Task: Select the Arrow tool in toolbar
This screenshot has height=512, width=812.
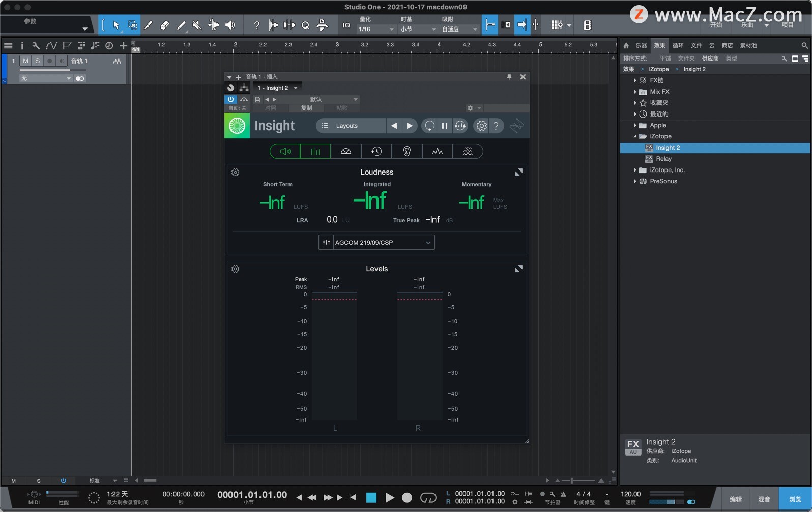Action: click(x=116, y=25)
